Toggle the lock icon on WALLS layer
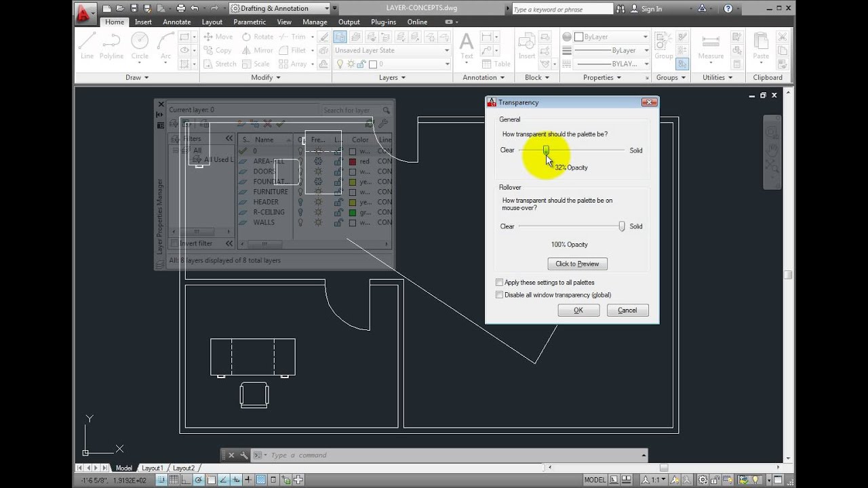This screenshot has width=868, height=488. (338, 222)
